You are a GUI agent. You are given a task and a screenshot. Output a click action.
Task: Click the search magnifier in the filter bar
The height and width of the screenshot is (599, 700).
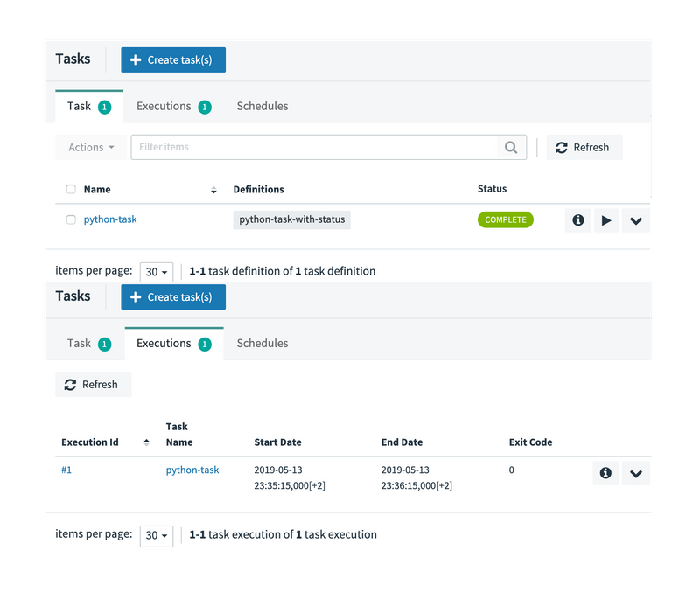(511, 147)
